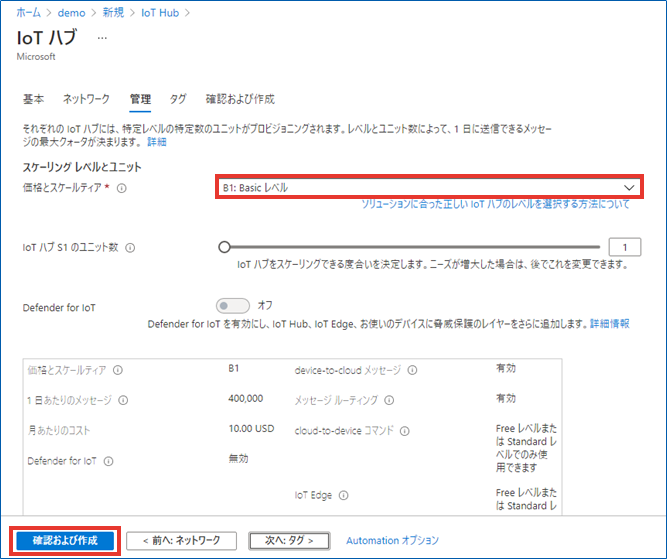
Task: Click the blue 確認および作成 button
Action: (65, 541)
